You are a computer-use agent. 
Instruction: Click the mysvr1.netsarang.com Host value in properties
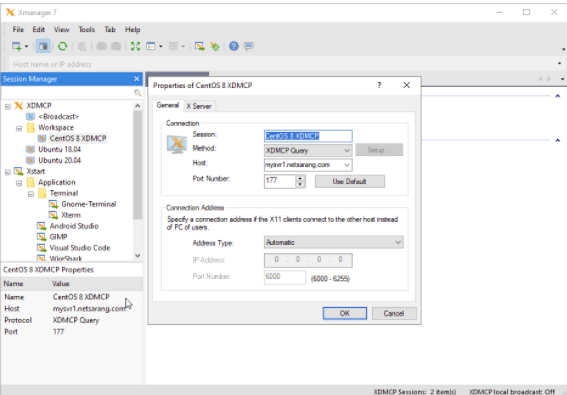89,309
